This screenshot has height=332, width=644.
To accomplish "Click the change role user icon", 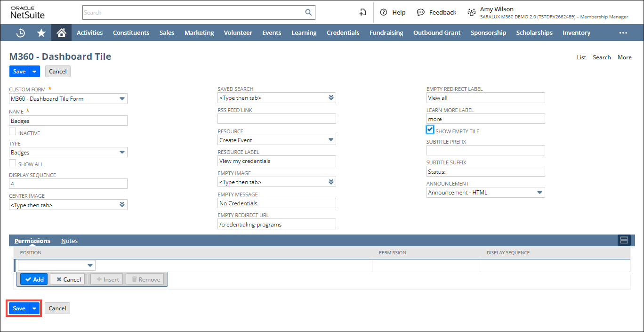I will [x=471, y=13].
